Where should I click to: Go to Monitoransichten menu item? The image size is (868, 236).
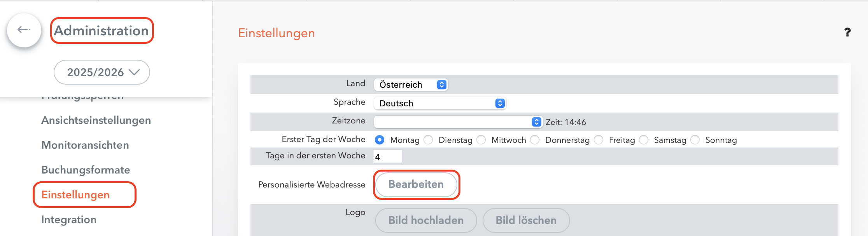coord(85,145)
